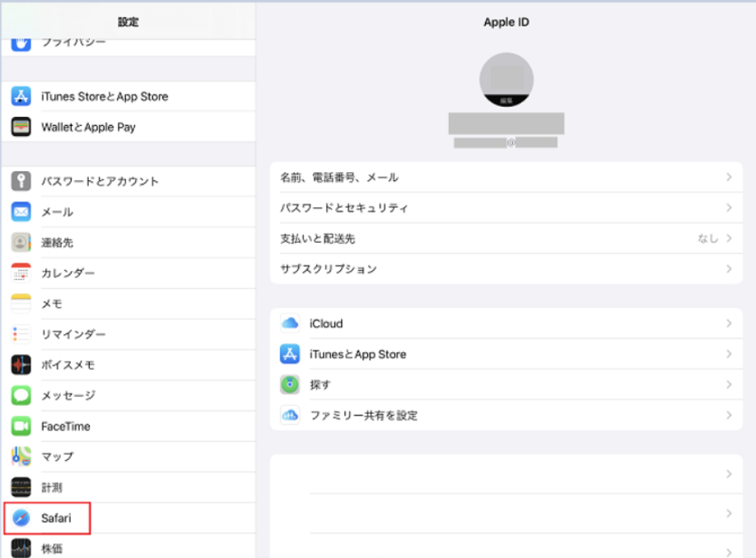Open the iCloud icon in the Apple ID panel

pyautogui.click(x=290, y=323)
